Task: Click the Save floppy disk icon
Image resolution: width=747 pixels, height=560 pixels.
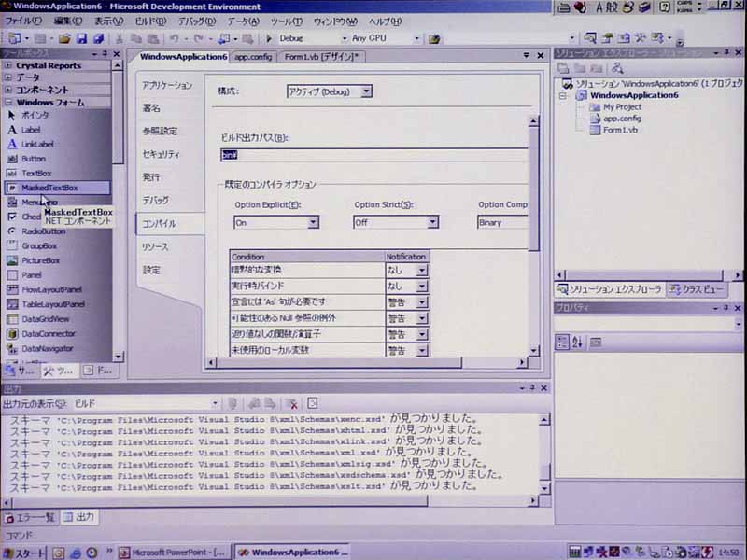Action: click(81, 38)
